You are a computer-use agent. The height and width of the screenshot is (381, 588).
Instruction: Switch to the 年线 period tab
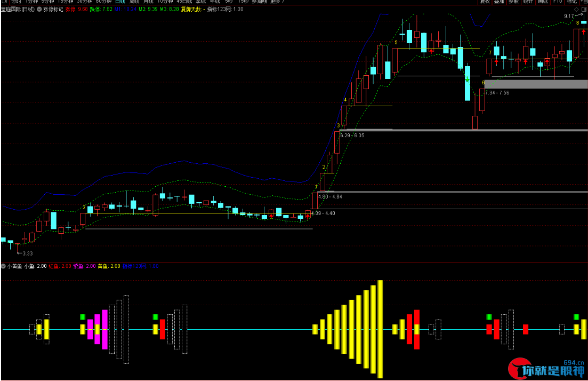coord(215,2)
